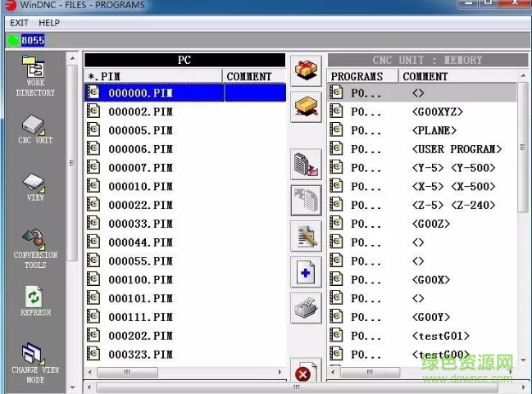The width and height of the screenshot is (532, 394).
Task: Select file 000101.PIM
Action: point(140,298)
